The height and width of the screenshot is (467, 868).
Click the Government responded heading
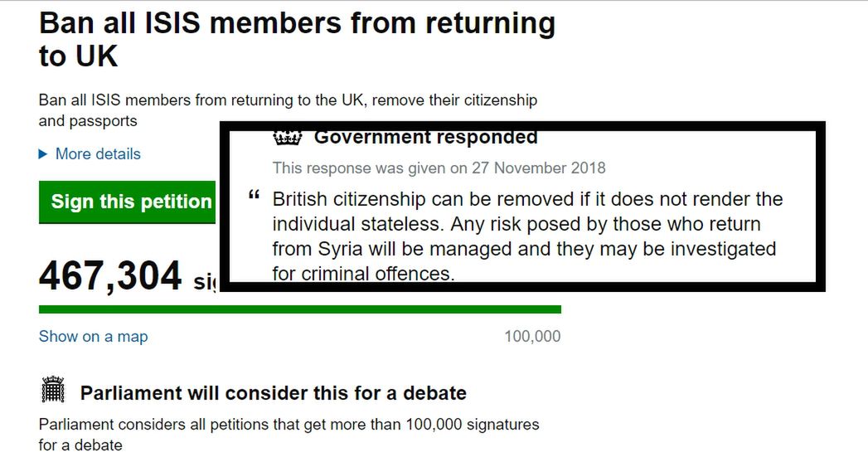pyautogui.click(x=425, y=137)
